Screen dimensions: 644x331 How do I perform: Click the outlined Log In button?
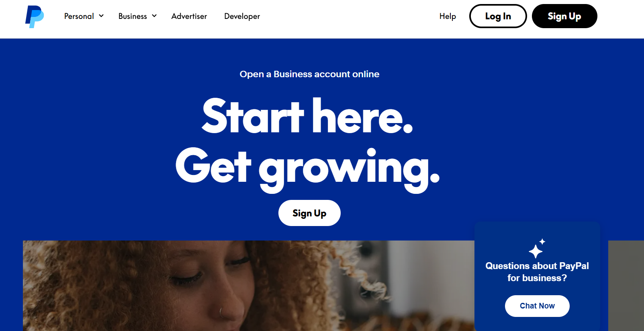tap(498, 16)
